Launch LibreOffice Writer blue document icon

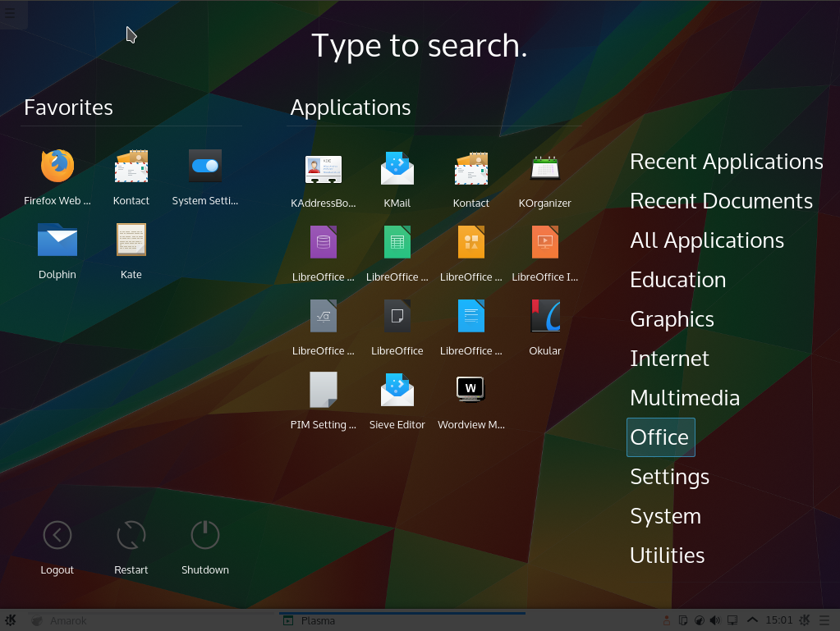[470, 327]
